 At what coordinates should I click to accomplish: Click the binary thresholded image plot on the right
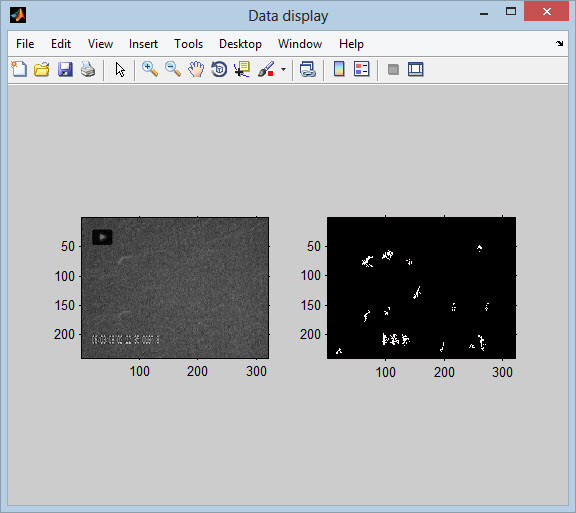(x=421, y=288)
